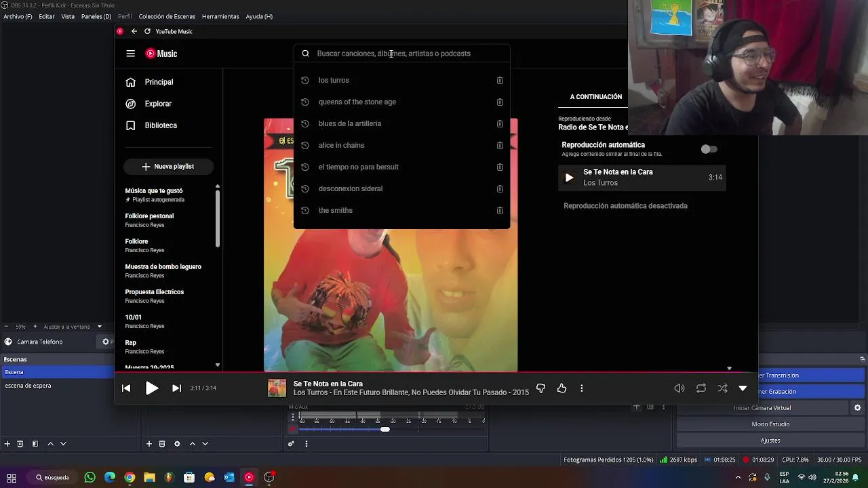Skip to previous track
This screenshot has width=868, height=488.
pos(126,388)
